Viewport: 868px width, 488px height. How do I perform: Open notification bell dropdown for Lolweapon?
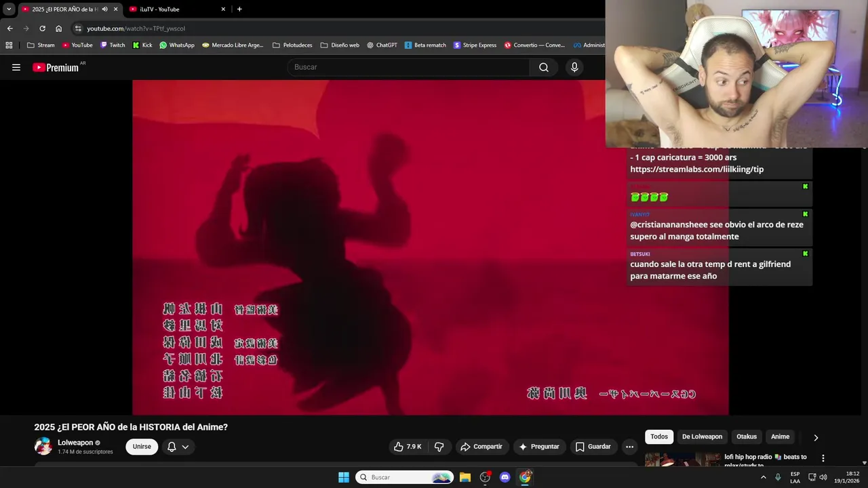pos(178,447)
